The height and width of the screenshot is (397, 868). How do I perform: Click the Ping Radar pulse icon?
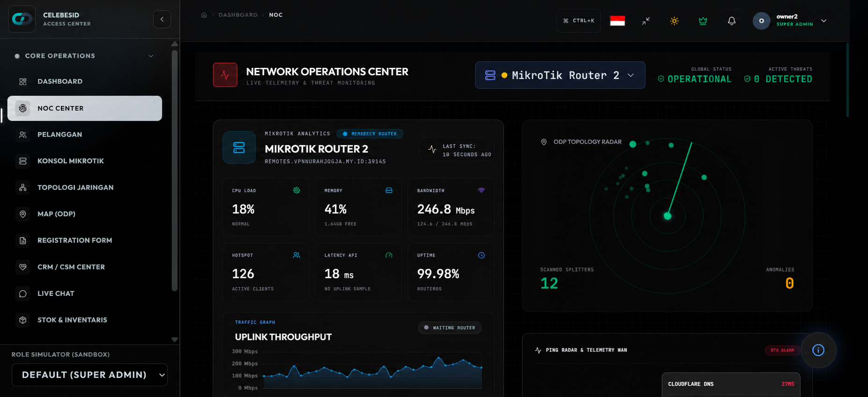pos(538,350)
